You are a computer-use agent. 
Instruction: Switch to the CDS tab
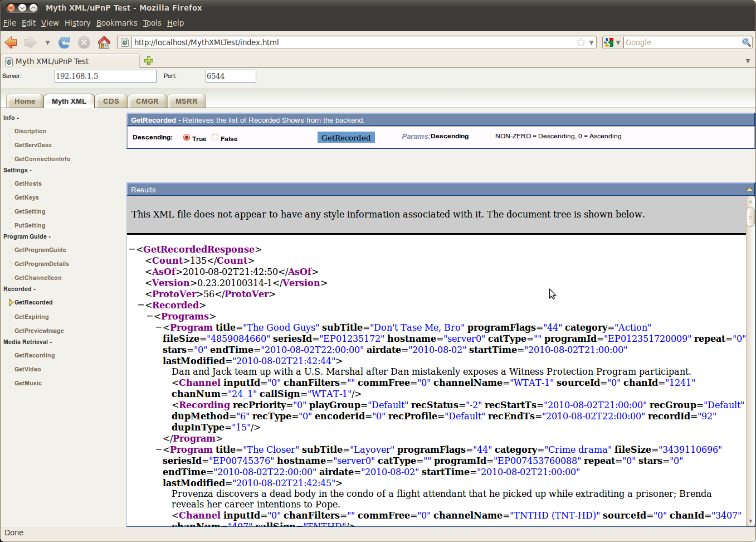(111, 101)
